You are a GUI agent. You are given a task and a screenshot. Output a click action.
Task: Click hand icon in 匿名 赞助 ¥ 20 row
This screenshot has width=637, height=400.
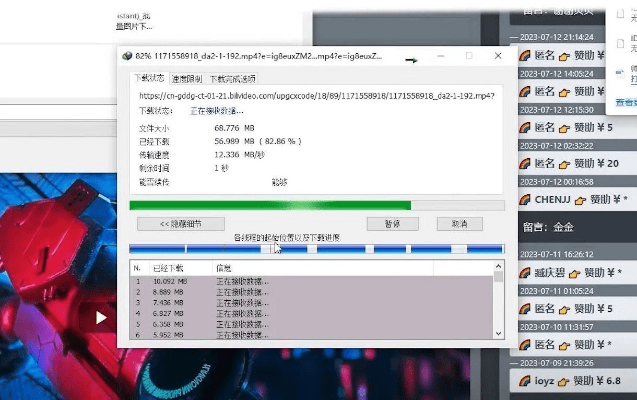tap(564, 164)
